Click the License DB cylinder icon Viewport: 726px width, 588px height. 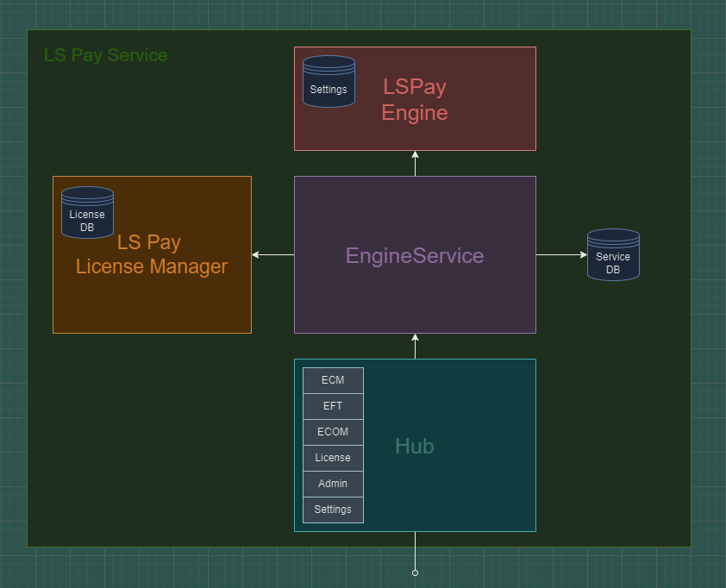(x=87, y=213)
